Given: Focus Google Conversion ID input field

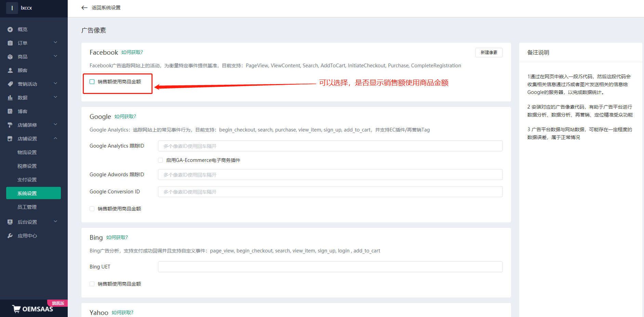Looking at the screenshot, I should [330, 192].
